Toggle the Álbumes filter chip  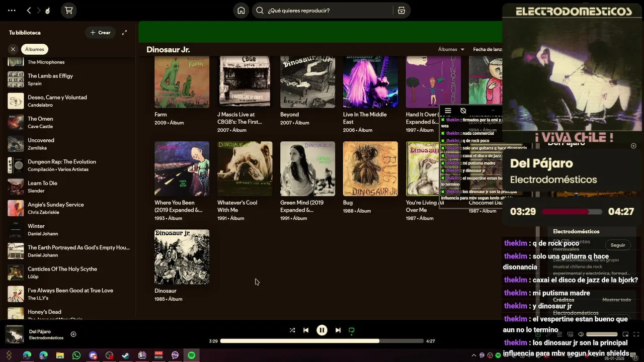[35, 49]
